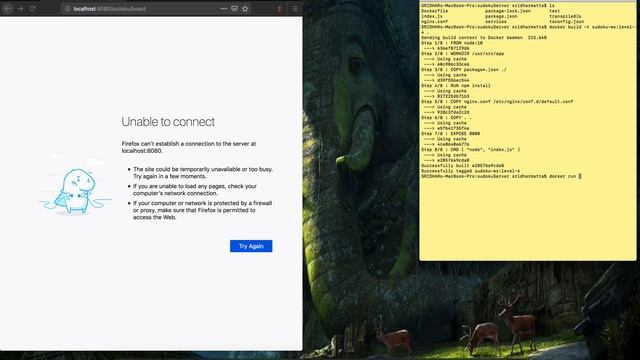Click 'Step 2/8 : WORKDIR /usr/src/app' line
640x360 pixels.
coord(462,53)
